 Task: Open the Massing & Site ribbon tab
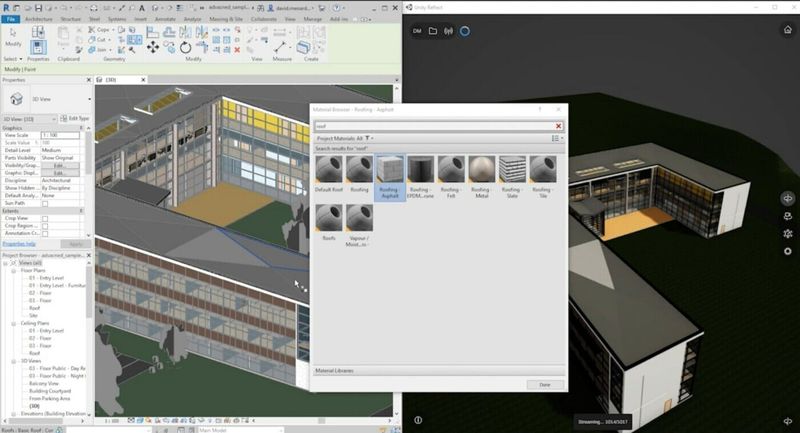226,19
